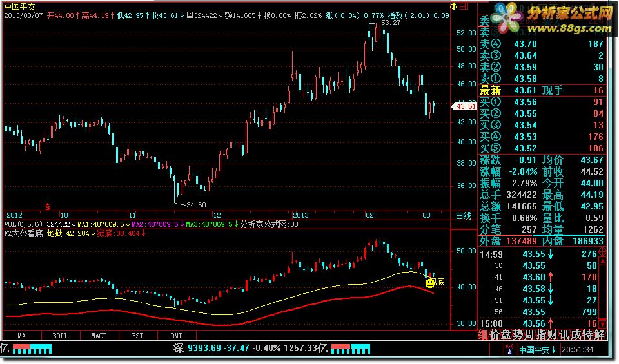Click the yellow smiley face bottom signal marker
619x364 pixels.
click(x=430, y=282)
